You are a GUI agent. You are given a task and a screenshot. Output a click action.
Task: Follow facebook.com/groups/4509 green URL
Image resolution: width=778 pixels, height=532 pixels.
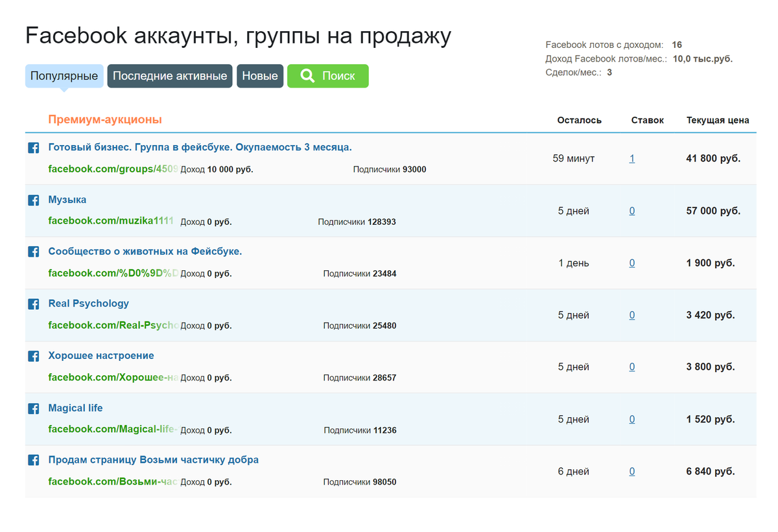(113, 169)
